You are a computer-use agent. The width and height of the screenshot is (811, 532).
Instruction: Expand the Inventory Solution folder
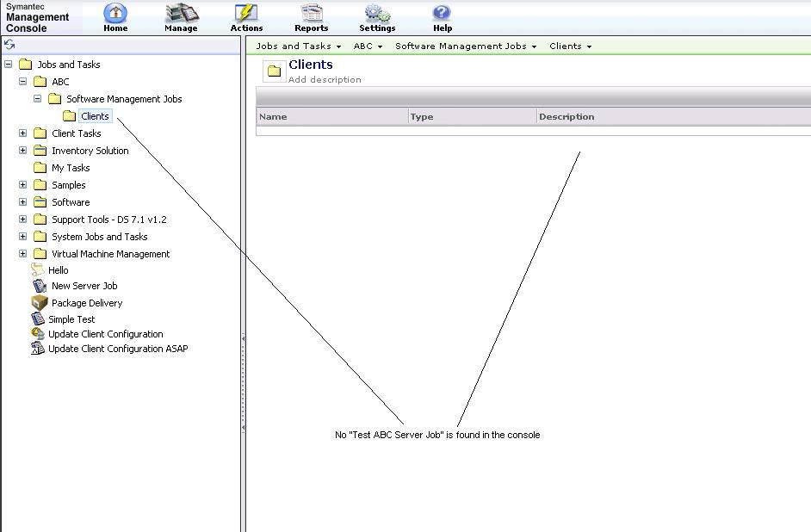pos(23,151)
